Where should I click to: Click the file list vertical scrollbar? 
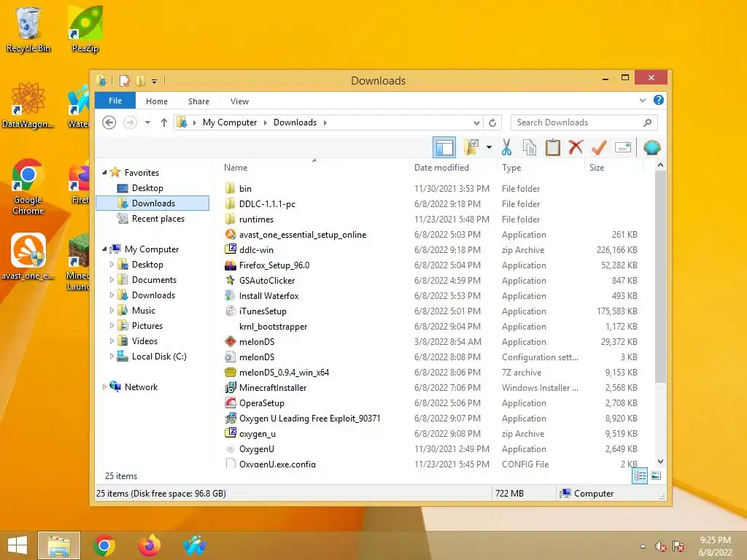[660, 276]
